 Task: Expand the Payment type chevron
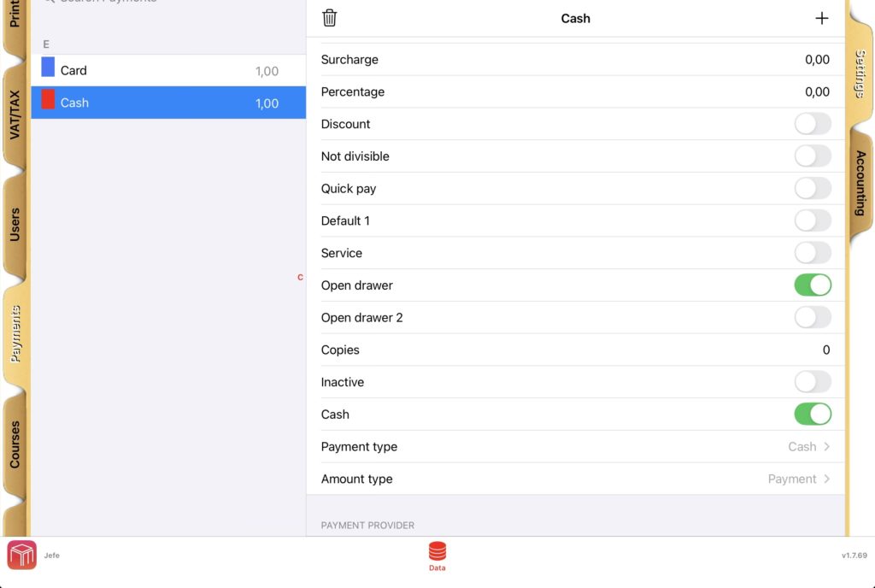(x=826, y=447)
